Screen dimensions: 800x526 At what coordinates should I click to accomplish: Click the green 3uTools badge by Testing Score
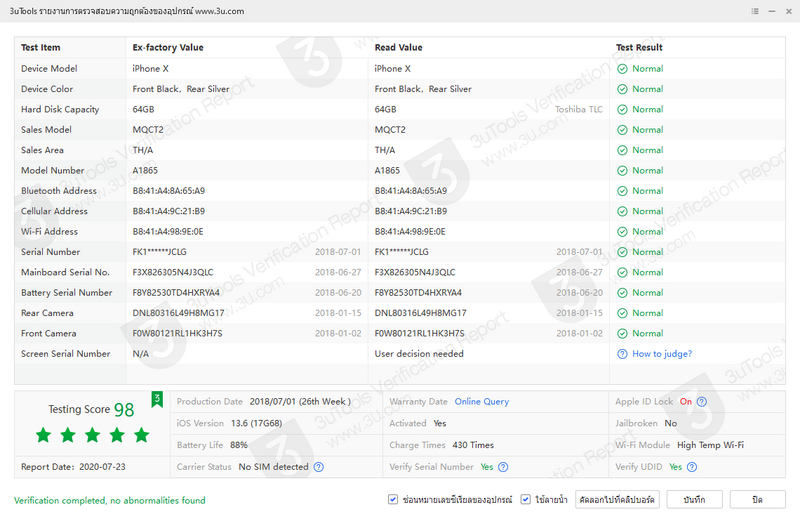(157, 399)
